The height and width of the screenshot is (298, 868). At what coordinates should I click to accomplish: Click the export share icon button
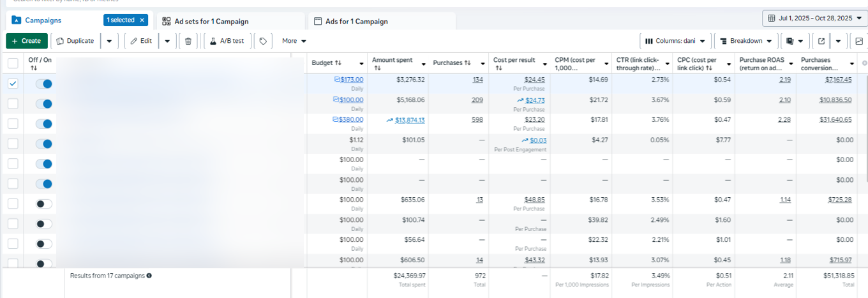[821, 41]
